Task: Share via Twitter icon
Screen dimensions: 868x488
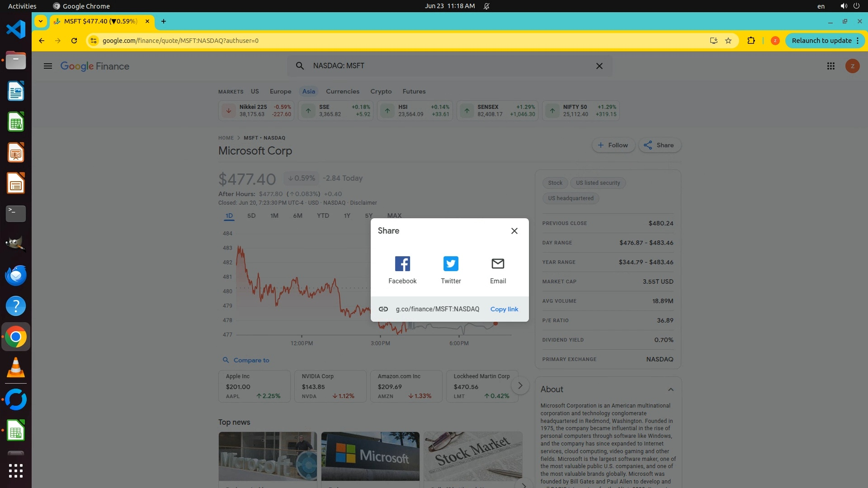Action: click(451, 264)
